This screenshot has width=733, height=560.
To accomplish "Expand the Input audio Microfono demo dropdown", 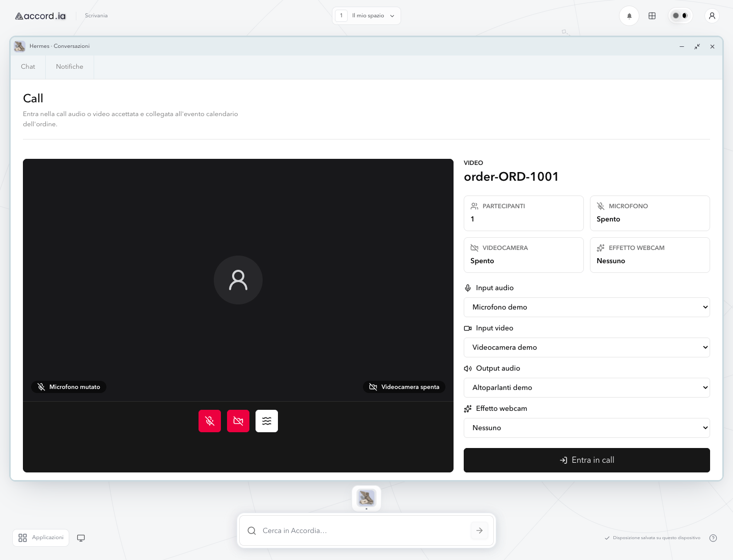I will 587,307.
